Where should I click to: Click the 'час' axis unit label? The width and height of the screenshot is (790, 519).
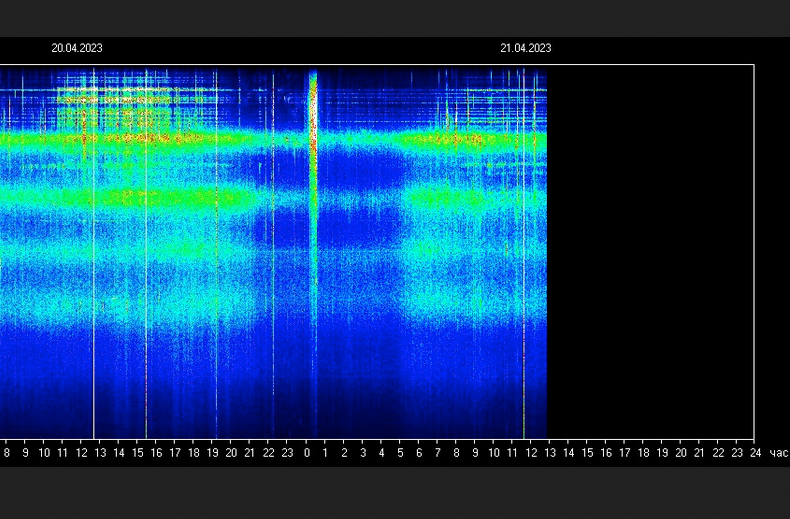click(779, 453)
